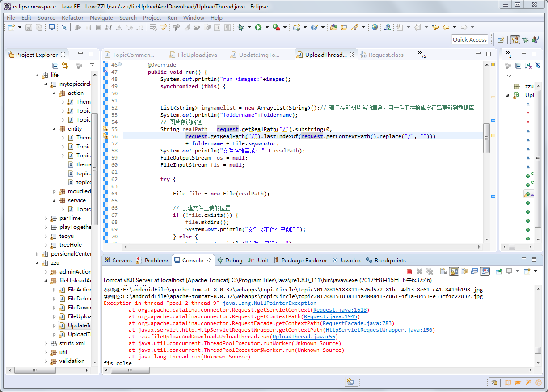Open the Problems view tab
Screen dimensions: 548x392
pos(152,260)
